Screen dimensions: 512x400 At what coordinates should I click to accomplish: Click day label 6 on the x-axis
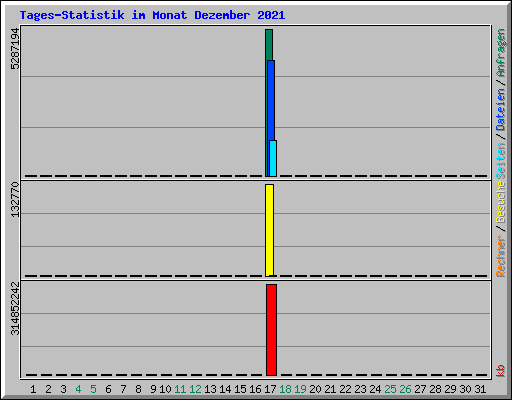pos(108,389)
